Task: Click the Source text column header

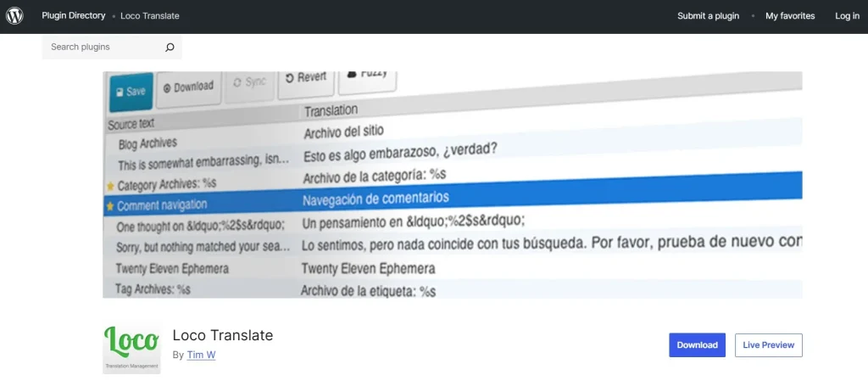Action: 131,124
